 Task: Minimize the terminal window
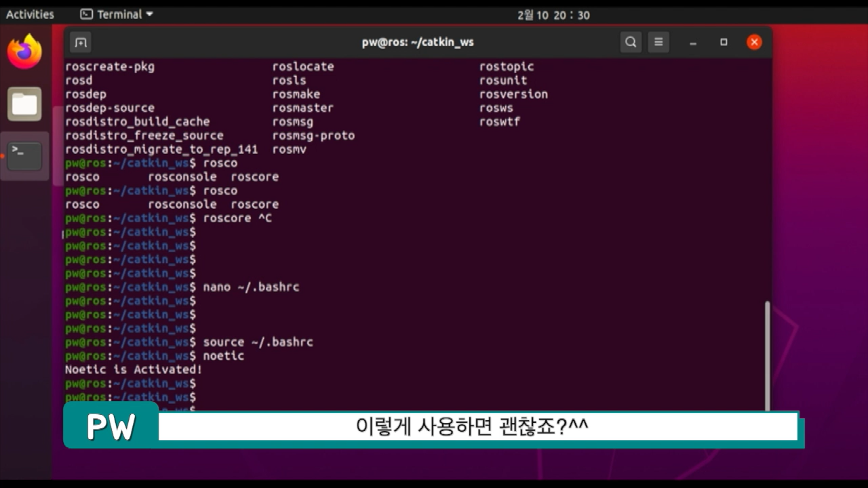point(693,42)
